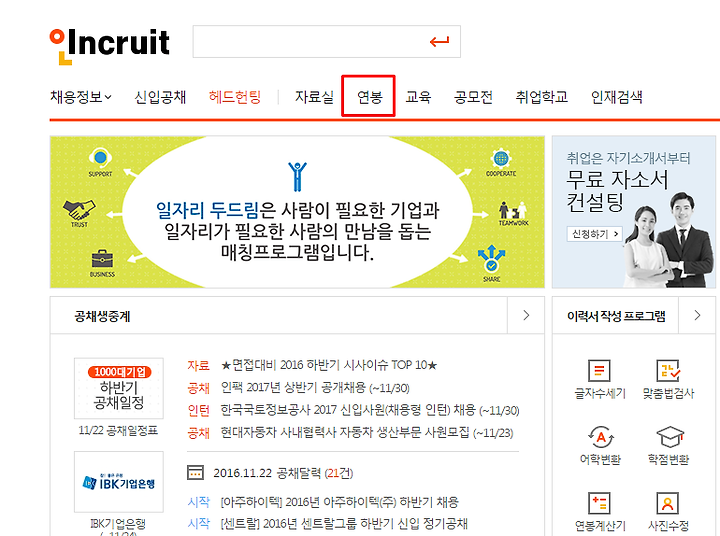Screen dimensions: 720x536
Task: Click the 신청하기 button on consulting banner
Action: click(595, 234)
